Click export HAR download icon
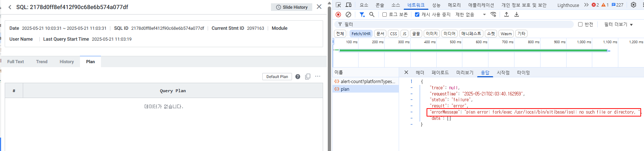The height and width of the screenshot is (151, 644). click(x=517, y=15)
